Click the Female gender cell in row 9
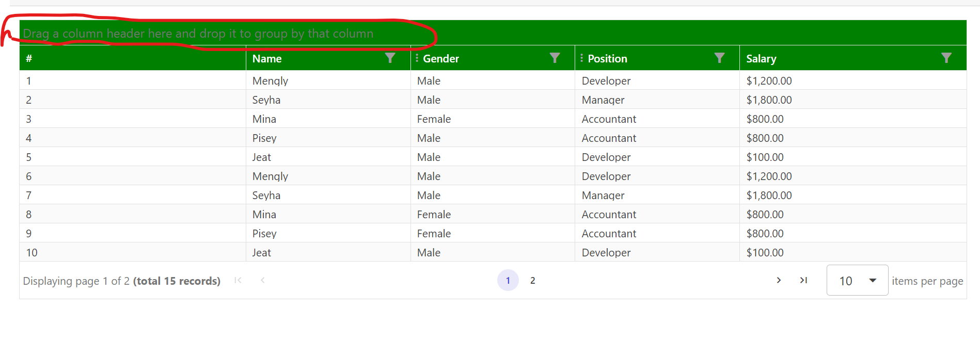 (493, 233)
